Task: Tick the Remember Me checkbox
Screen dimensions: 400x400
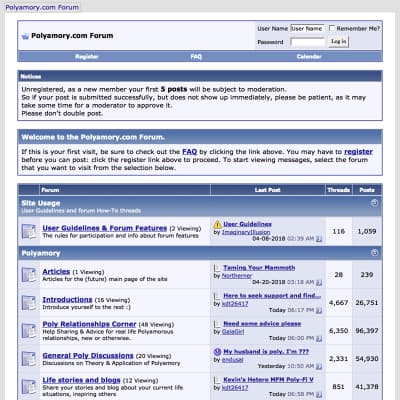Action: pos(332,28)
